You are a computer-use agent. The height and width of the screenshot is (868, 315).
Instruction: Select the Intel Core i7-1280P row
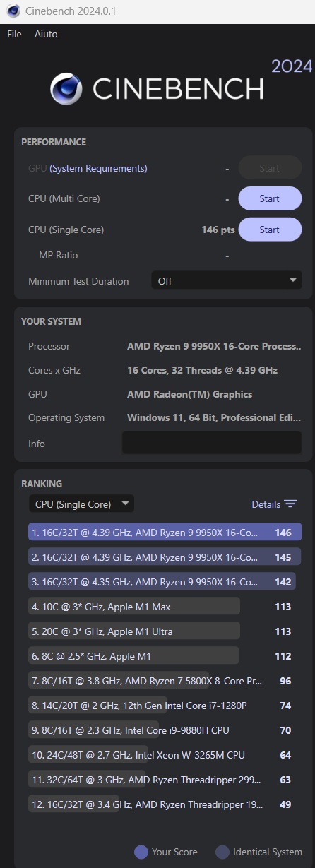pos(165,706)
